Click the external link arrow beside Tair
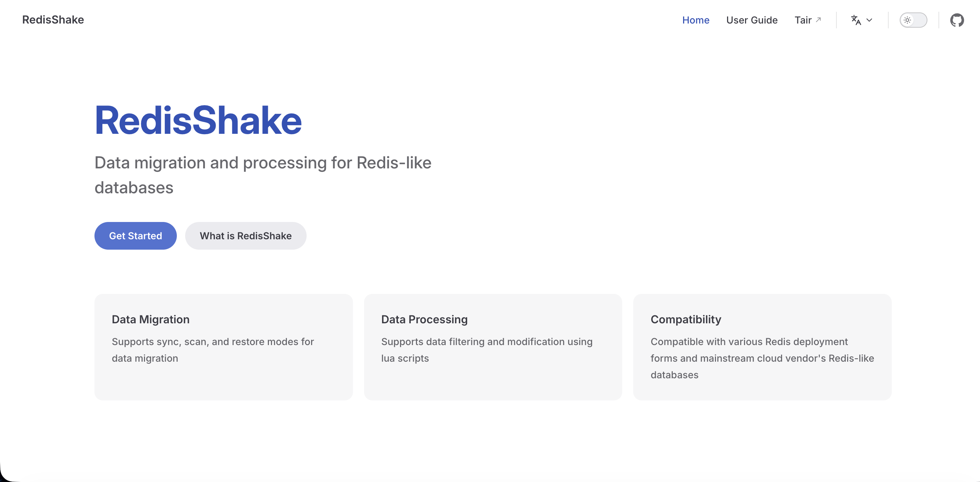 [818, 19]
